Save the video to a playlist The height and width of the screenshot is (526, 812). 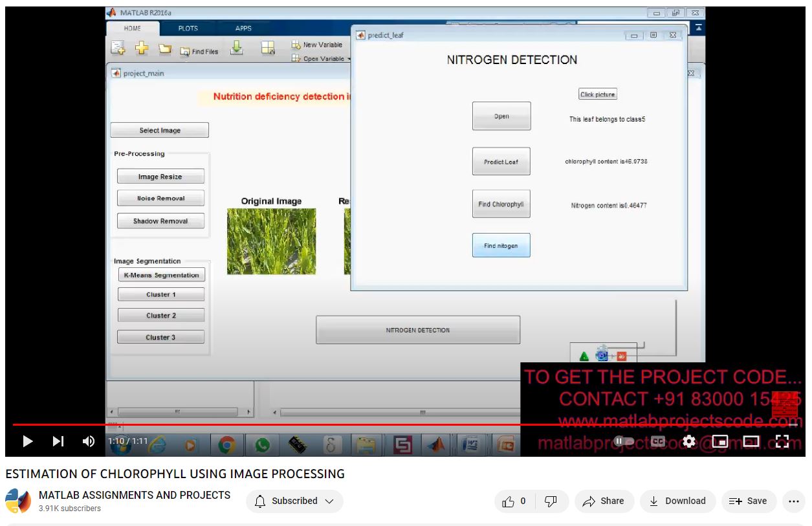[748, 501]
